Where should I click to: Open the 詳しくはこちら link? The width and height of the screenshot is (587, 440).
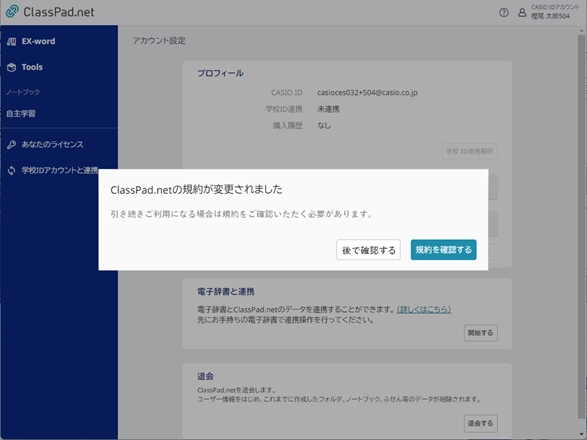pos(424,310)
